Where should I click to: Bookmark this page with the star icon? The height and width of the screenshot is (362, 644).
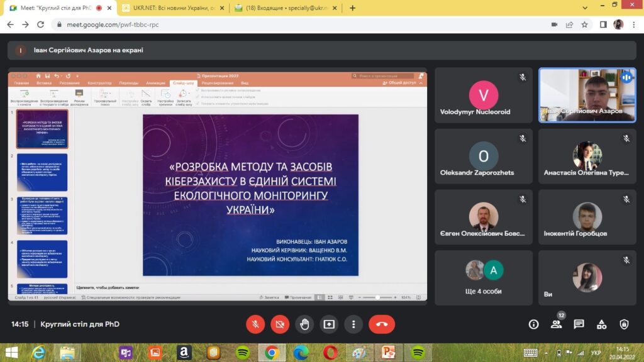tap(585, 25)
